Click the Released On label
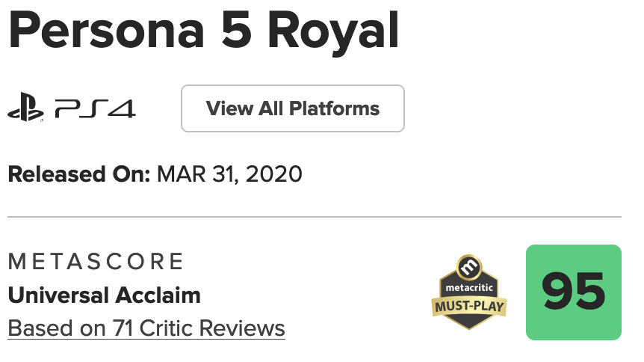The width and height of the screenshot is (644, 362). (x=79, y=174)
